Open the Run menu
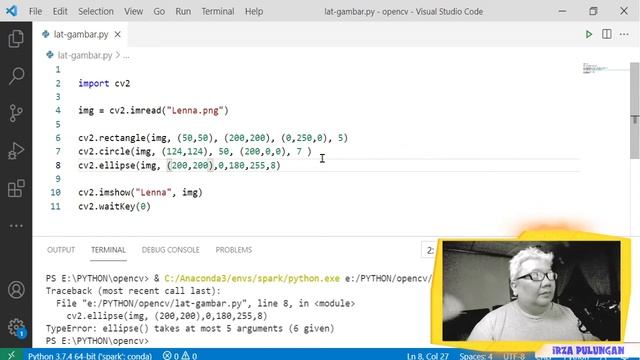Image resolution: width=640 pixels, height=360 pixels. pyautogui.click(x=183, y=11)
